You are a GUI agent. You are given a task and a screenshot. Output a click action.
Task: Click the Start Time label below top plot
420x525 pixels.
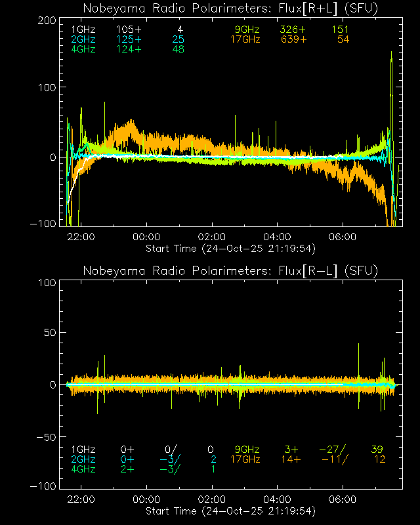(x=230, y=249)
